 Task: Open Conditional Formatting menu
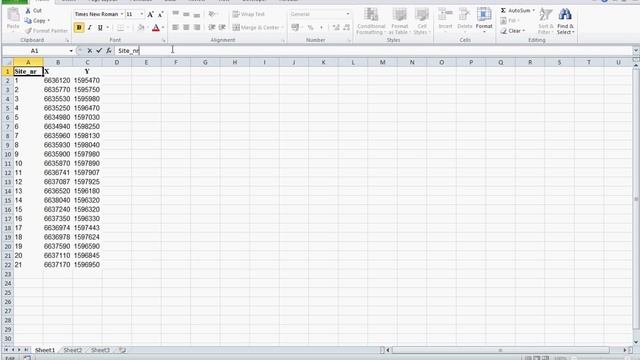point(371,21)
